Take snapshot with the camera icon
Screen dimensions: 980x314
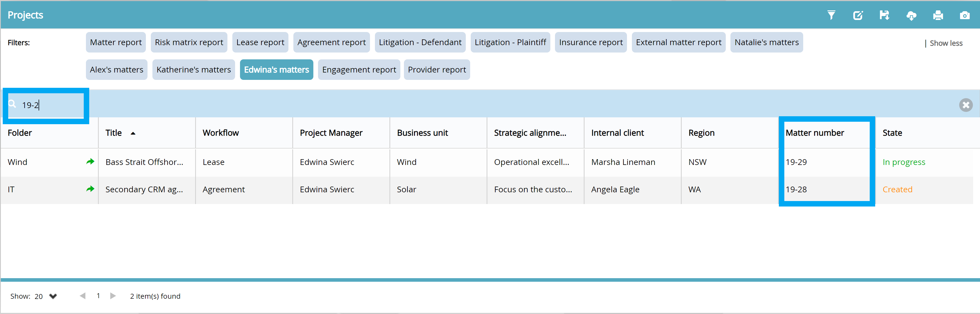[964, 15]
